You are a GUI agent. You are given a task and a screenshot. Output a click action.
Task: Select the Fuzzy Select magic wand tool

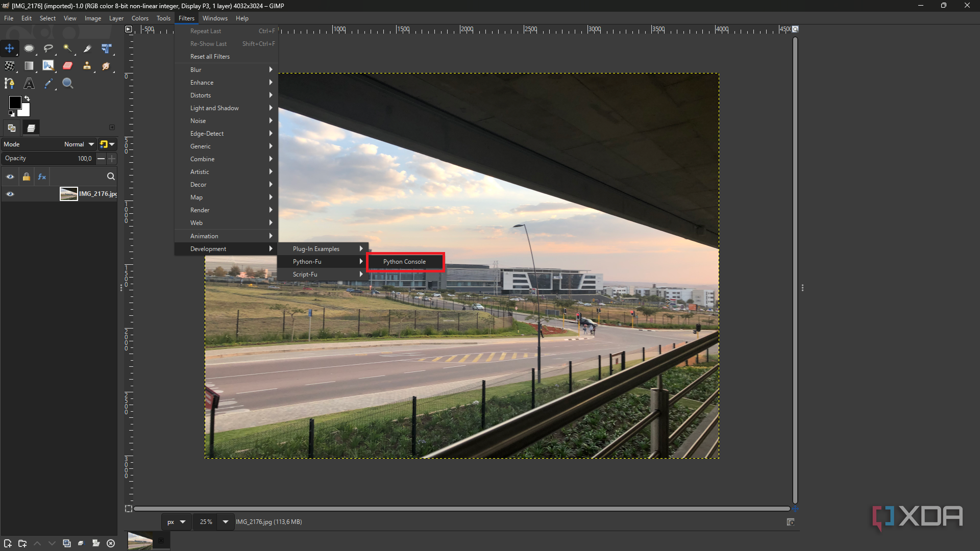67,48
